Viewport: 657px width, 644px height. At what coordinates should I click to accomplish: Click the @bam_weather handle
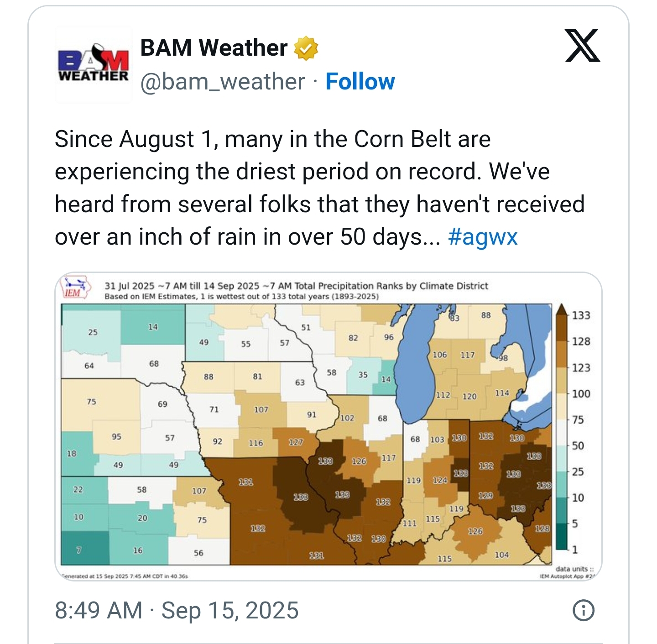point(223,82)
